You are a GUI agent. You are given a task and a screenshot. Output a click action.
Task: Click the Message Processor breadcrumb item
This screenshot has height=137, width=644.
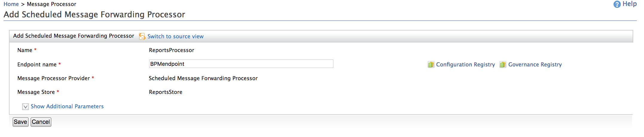pyautogui.click(x=51, y=4)
